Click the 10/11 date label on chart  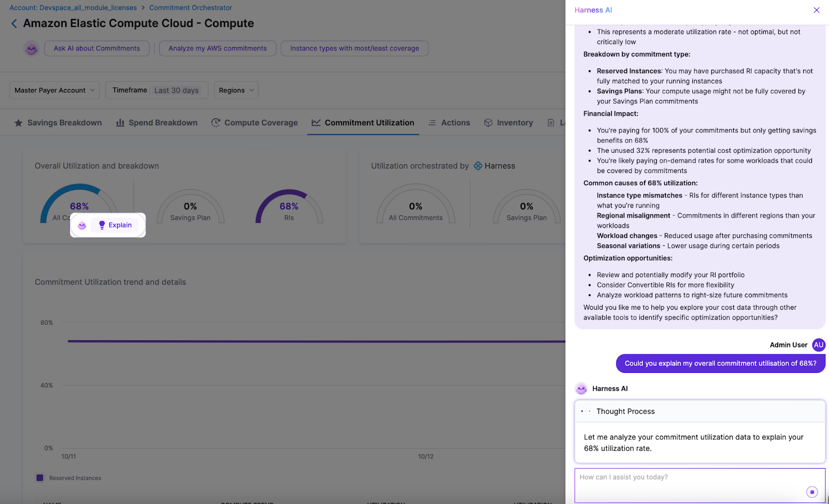click(x=68, y=456)
